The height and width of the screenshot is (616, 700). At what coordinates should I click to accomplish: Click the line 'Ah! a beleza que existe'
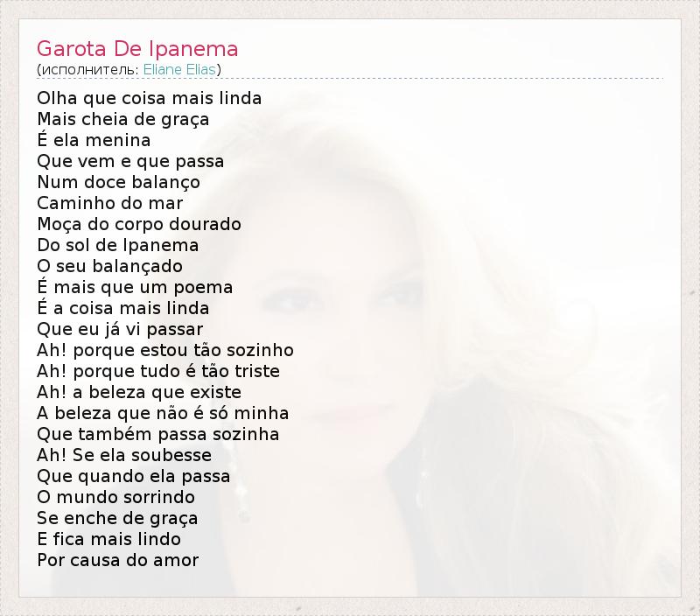click(x=139, y=392)
